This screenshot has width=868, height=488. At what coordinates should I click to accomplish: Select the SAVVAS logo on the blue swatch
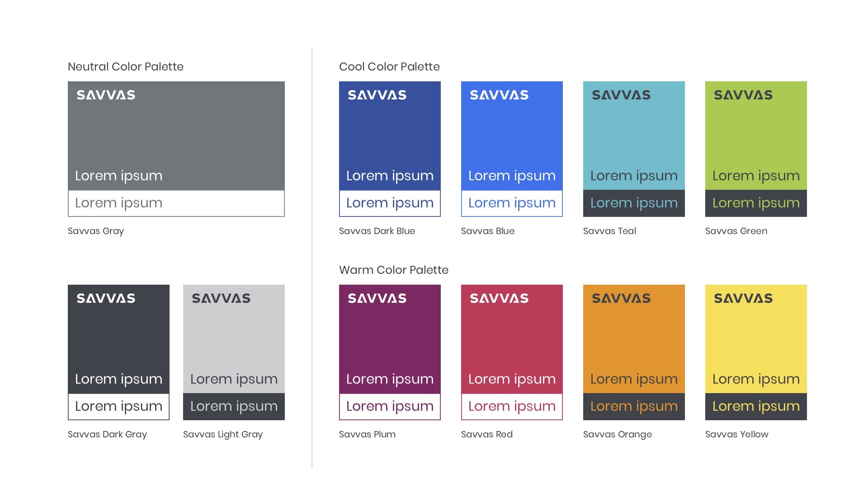click(x=499, y=95)
